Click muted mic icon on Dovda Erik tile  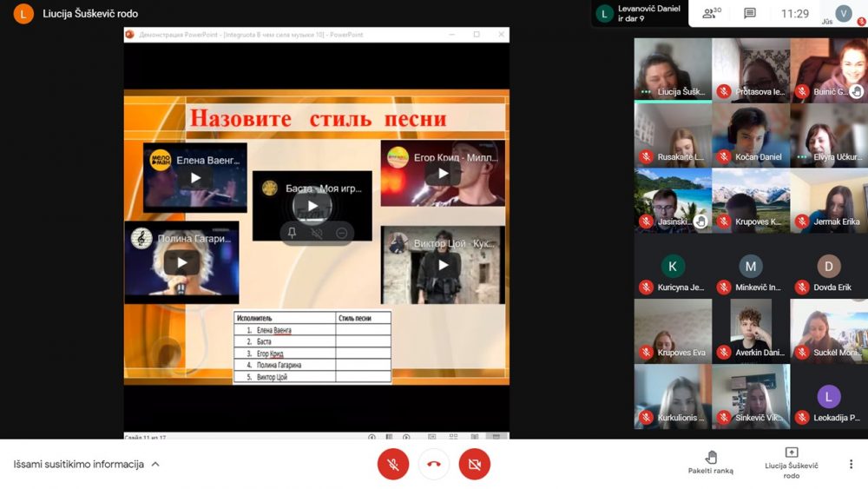(801, 287)
